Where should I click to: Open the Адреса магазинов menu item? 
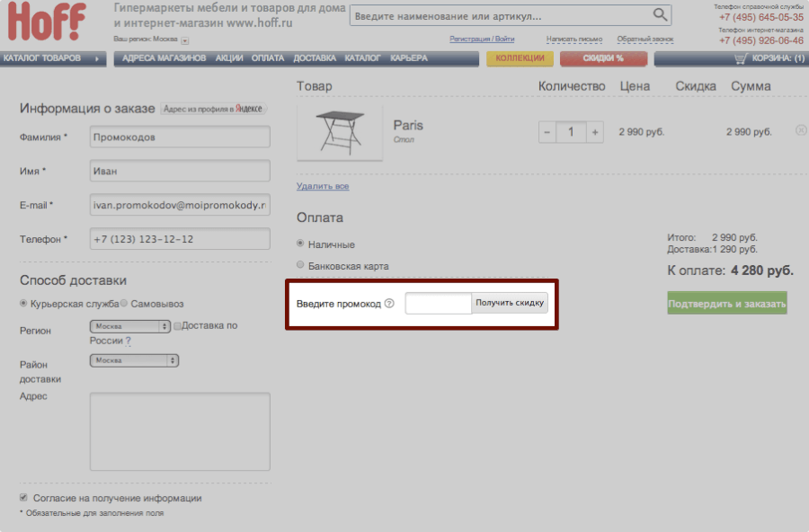[x=164, y=58]
